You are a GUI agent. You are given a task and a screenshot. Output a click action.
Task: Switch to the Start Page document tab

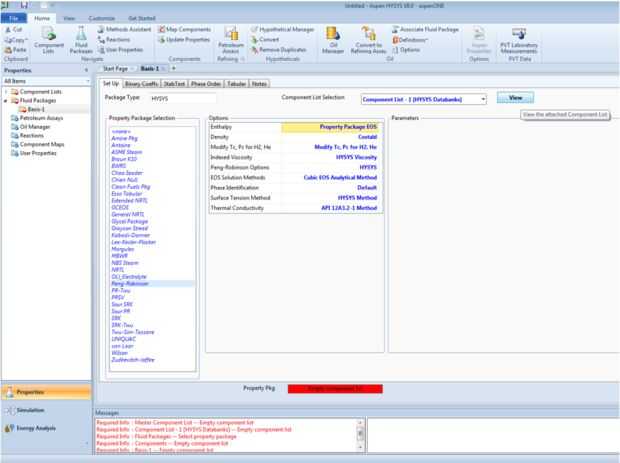(115, 69)
